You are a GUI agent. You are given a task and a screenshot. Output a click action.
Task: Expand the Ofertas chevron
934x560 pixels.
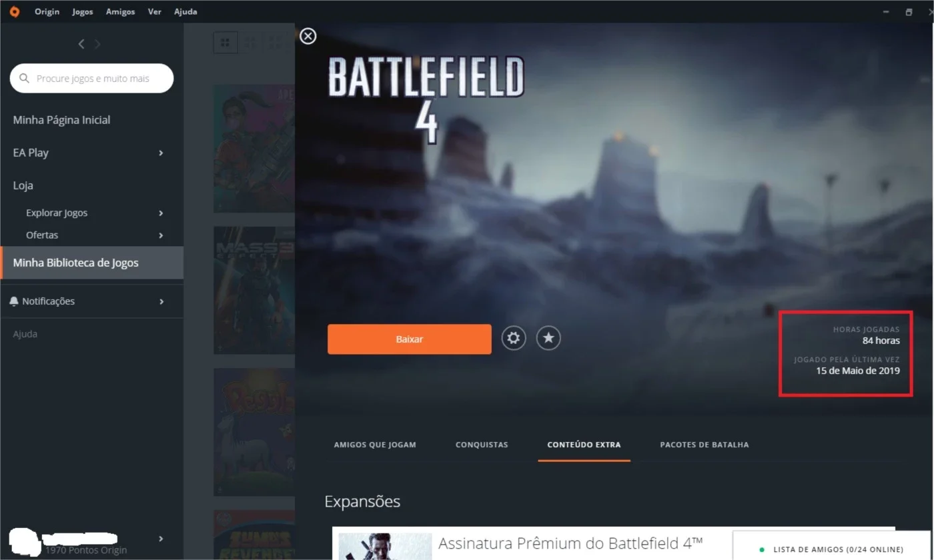click(161, 235)
